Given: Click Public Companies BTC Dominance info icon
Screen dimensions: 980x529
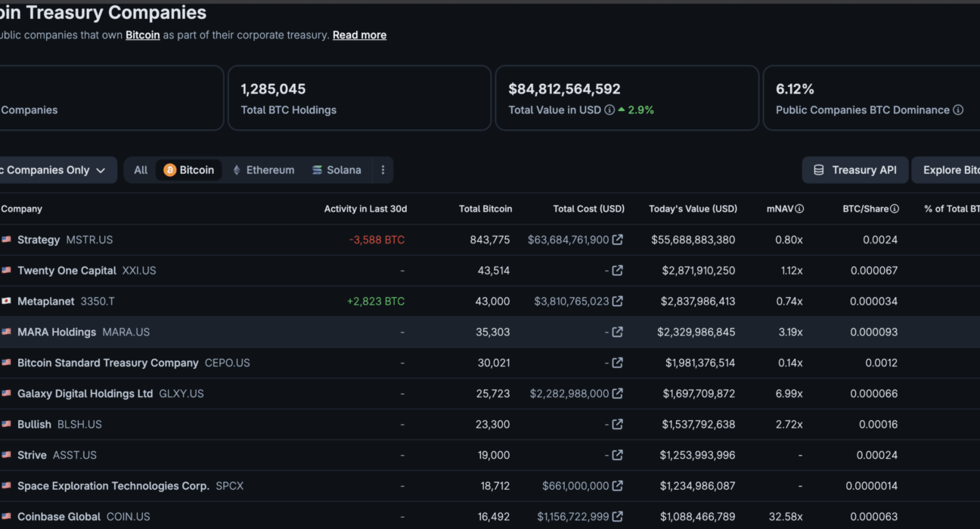Looking at the screenshot, I should tap(958, 110).
